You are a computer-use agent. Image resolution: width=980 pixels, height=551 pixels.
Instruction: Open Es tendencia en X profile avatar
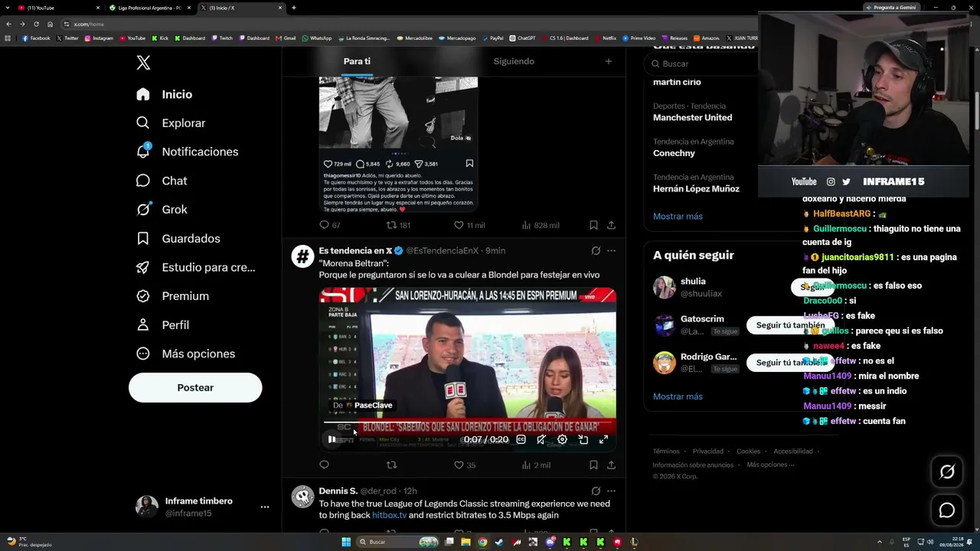point(302,256)
